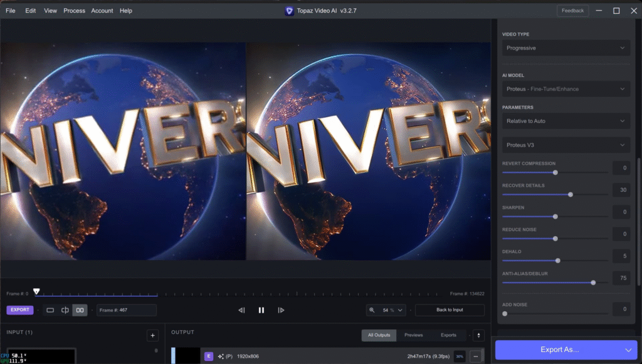Add a new input video
Image resolution: width=642 pixels, height=364 pixels.
tap(152, 336)
